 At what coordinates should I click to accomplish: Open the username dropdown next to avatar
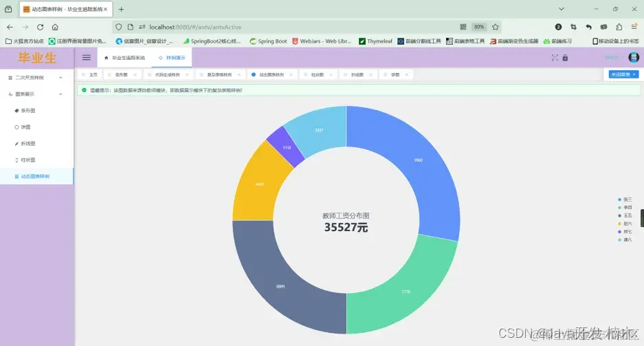click(x=613, y=58)
